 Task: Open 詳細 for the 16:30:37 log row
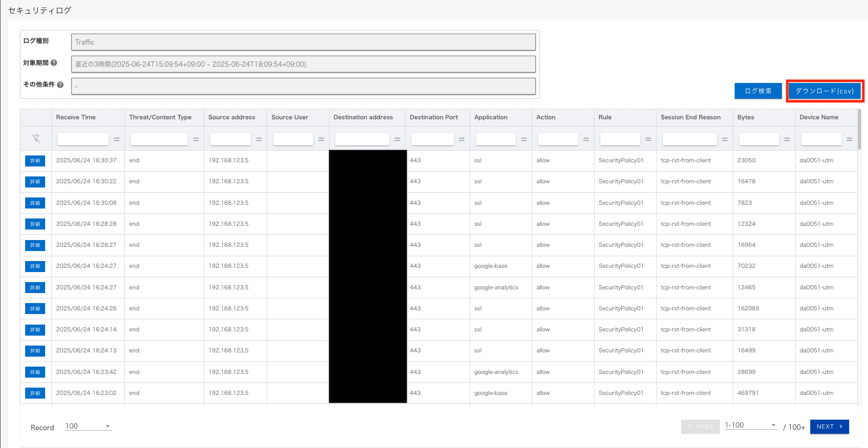pyautogui.click(x=35, y=161)
